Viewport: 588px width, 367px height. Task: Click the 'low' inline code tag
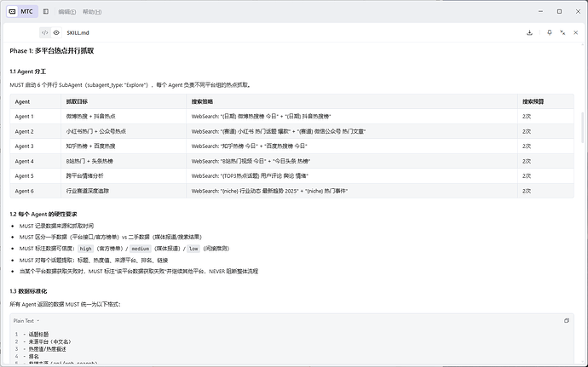193,249
